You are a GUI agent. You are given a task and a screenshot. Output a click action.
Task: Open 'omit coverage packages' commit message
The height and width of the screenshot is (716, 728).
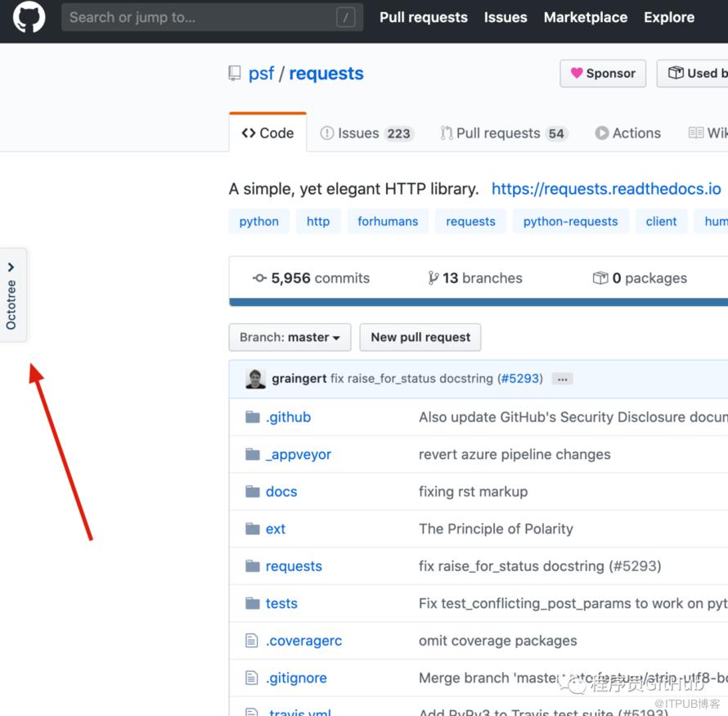497,641
